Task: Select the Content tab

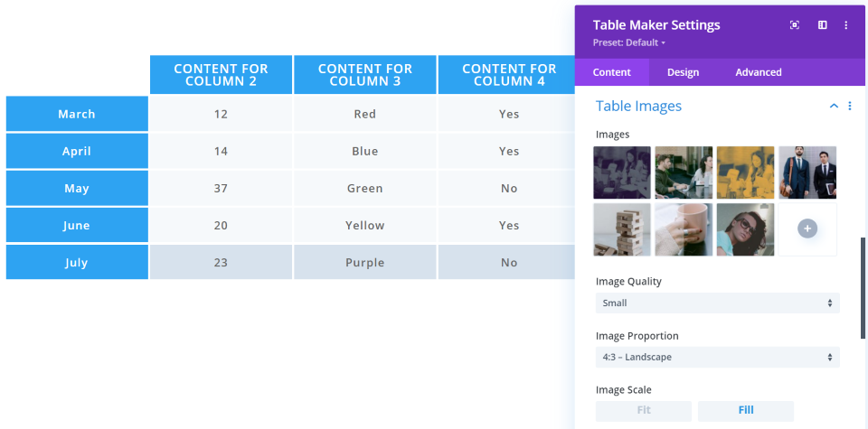Action: [612, 72]
